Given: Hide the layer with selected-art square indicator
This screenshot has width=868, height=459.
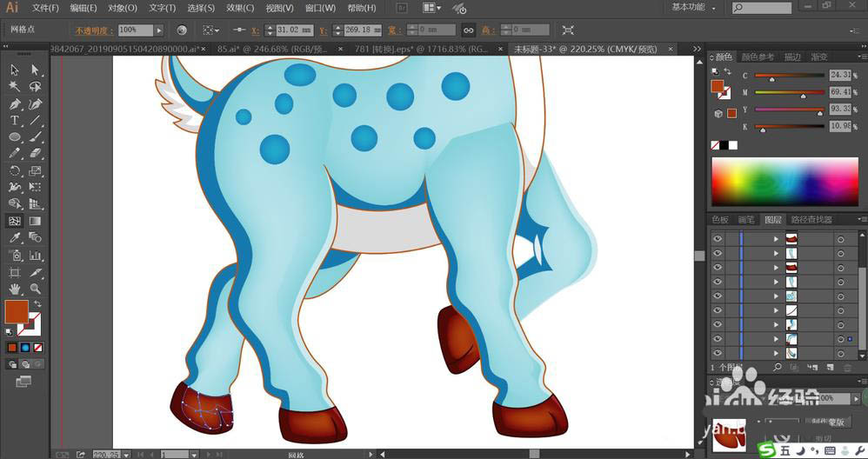Looking at the screenshot, I should (x=718, y=339).
